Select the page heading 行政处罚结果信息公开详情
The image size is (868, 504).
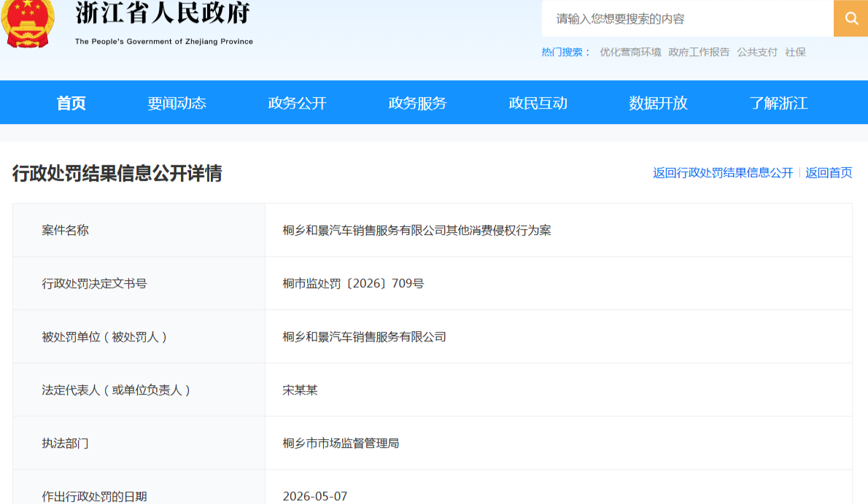(x=117, y=174)
